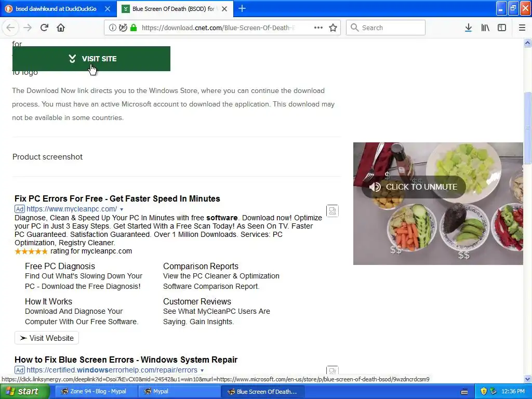The height and width of the screenshot is (399, 532).
Task: Close the Blue Screen Of Death tab
Action: (224, 9)
